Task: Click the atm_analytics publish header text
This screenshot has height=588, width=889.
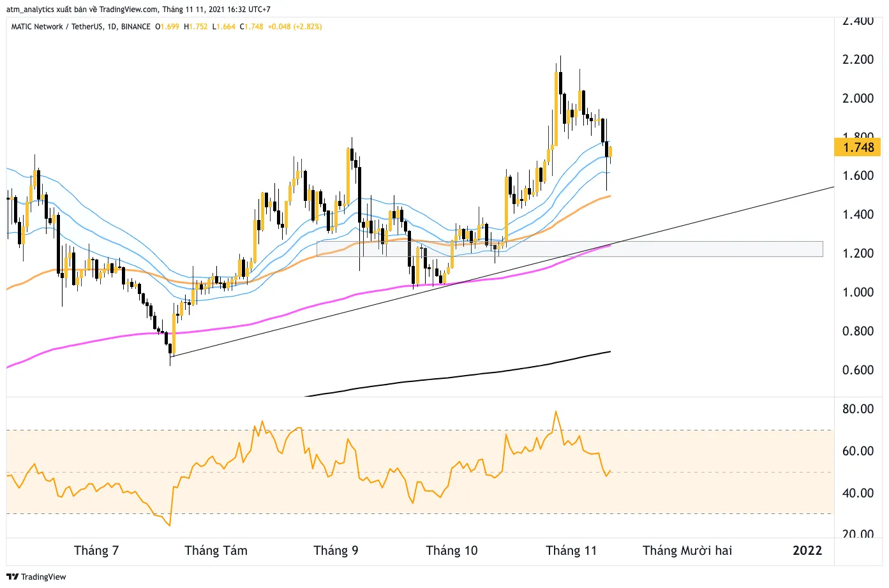Action: tap(138, 10)
